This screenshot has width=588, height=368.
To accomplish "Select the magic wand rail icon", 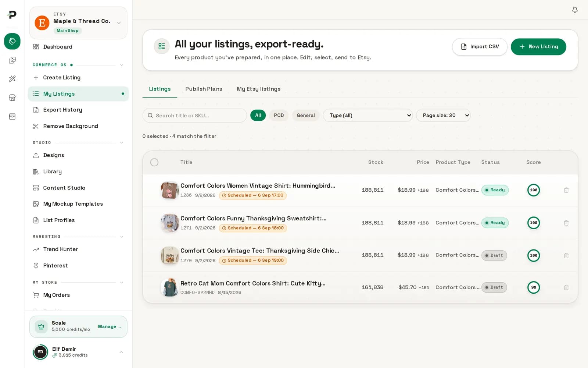I will (12, 79).
